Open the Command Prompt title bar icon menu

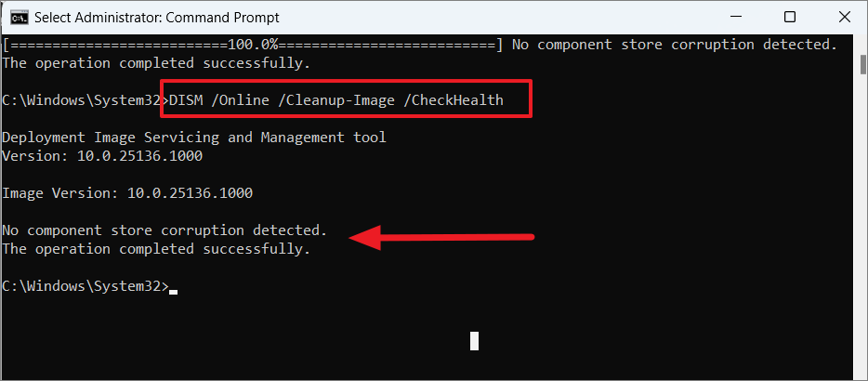(20, 17)
